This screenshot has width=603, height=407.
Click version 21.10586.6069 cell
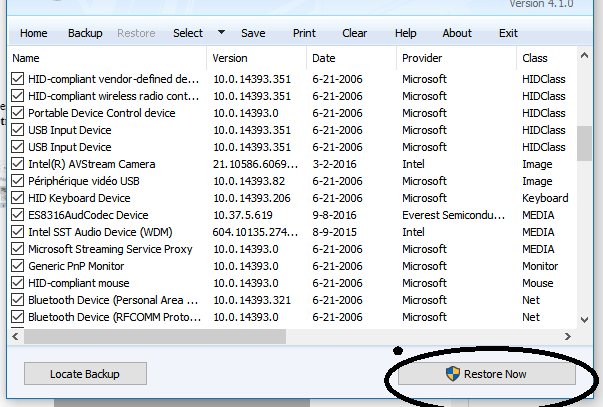pyautogui.click(x=255, y=164)
